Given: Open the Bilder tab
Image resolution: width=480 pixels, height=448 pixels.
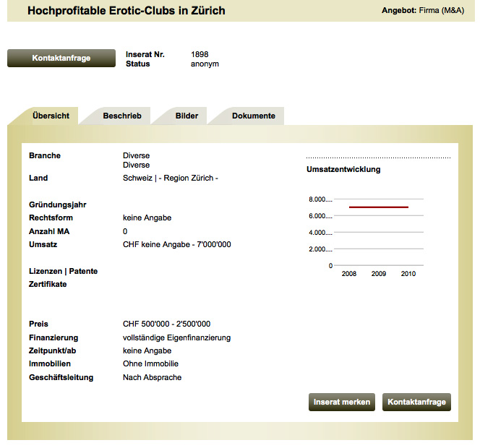Looking at the screenshot, I should [x=187, y=116].
